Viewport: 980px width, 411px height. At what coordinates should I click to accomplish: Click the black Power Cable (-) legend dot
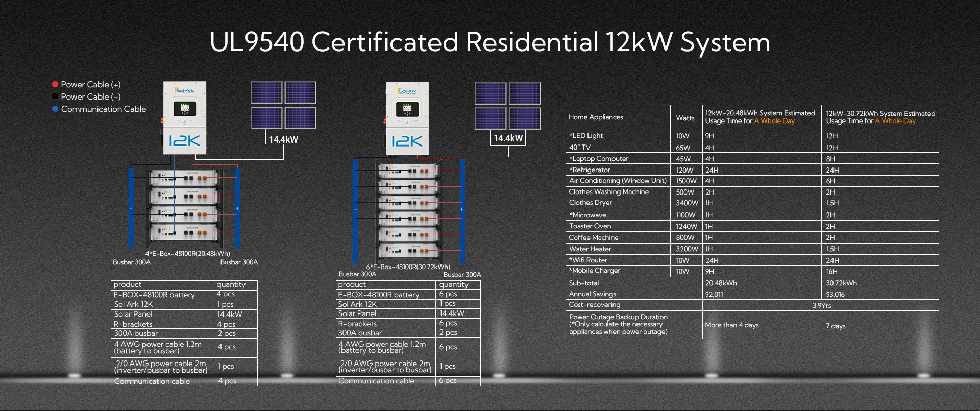pyautogui.click(x=55, y=96)
